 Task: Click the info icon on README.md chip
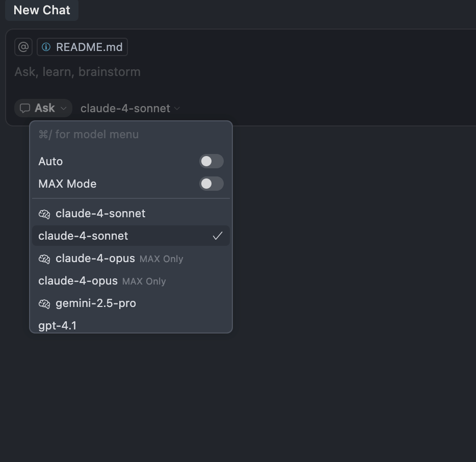pyautogui.click(x=47, y=46)
